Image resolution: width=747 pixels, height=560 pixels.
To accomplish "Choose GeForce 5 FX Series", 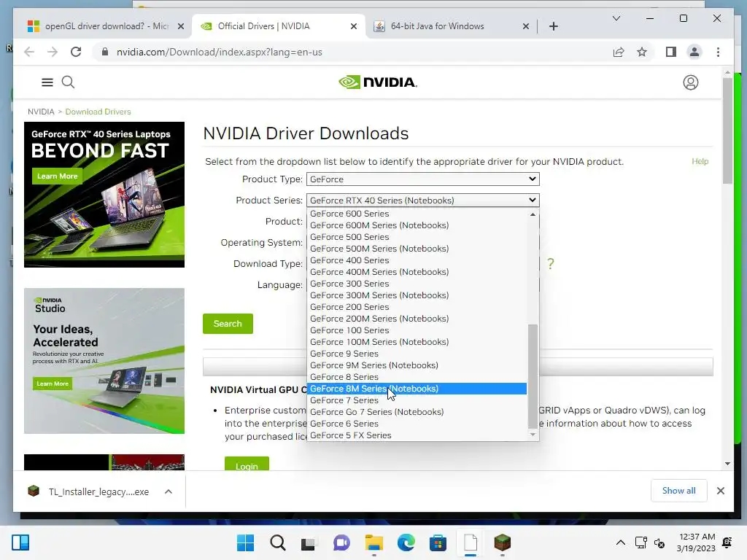I will pyautogui.click(x=417, y=435).
